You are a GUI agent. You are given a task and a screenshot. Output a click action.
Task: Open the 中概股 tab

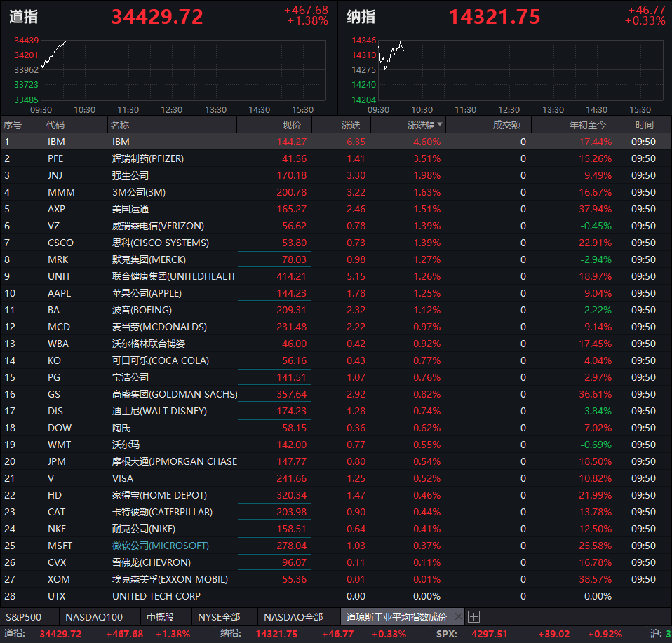click(161, 617)
